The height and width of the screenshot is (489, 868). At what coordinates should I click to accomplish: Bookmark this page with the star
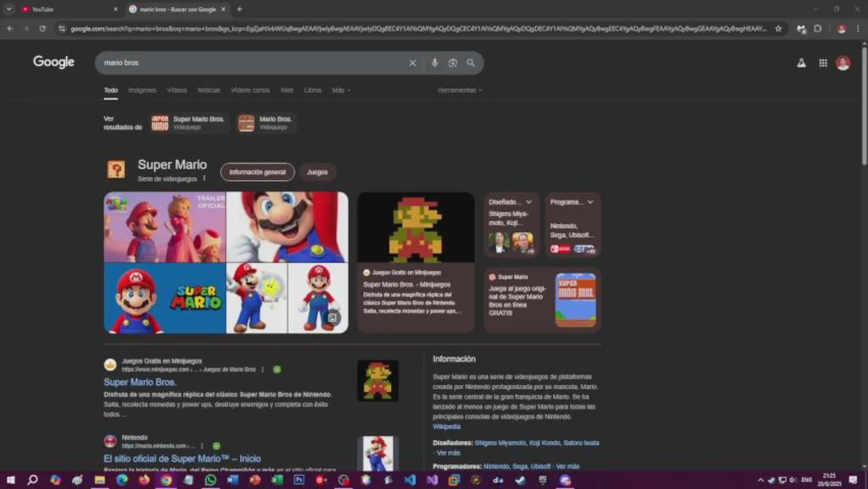[x=778, y=29]
